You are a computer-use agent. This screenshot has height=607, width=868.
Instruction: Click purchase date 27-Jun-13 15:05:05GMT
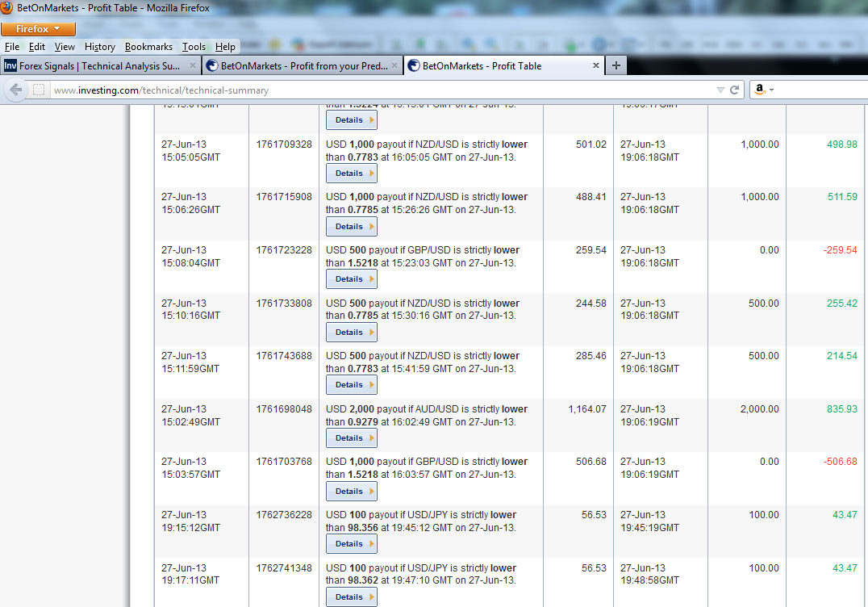(x=190, y=151)
